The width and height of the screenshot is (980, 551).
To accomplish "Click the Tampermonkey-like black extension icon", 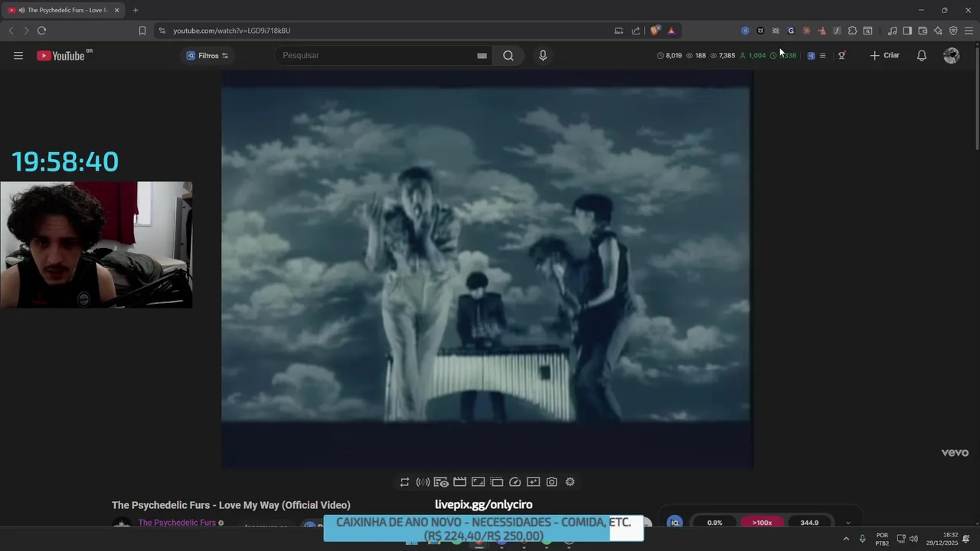I will [760, 31].
